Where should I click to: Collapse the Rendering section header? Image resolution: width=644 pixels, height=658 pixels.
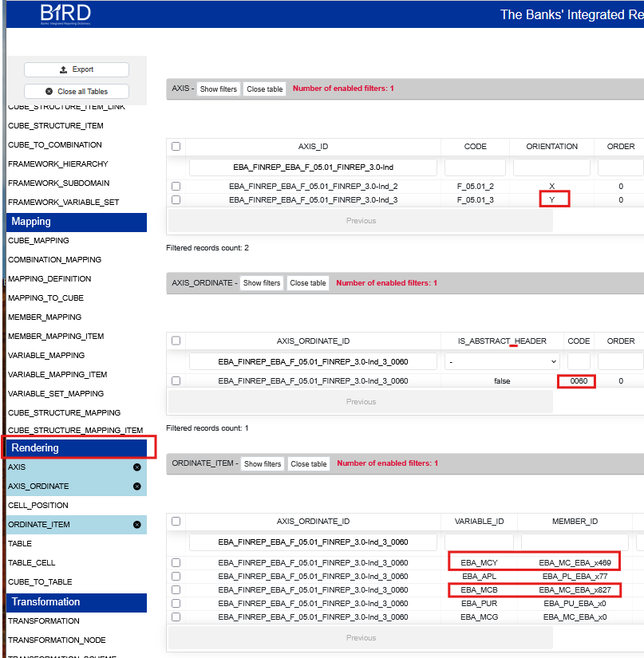(77, 448)
